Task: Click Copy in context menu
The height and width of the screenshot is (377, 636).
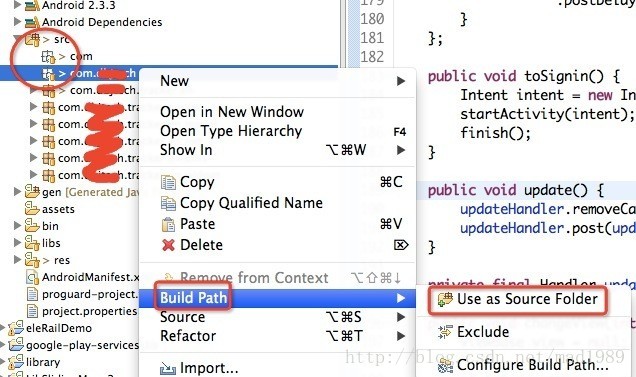Action: click(x=277, y=182)
